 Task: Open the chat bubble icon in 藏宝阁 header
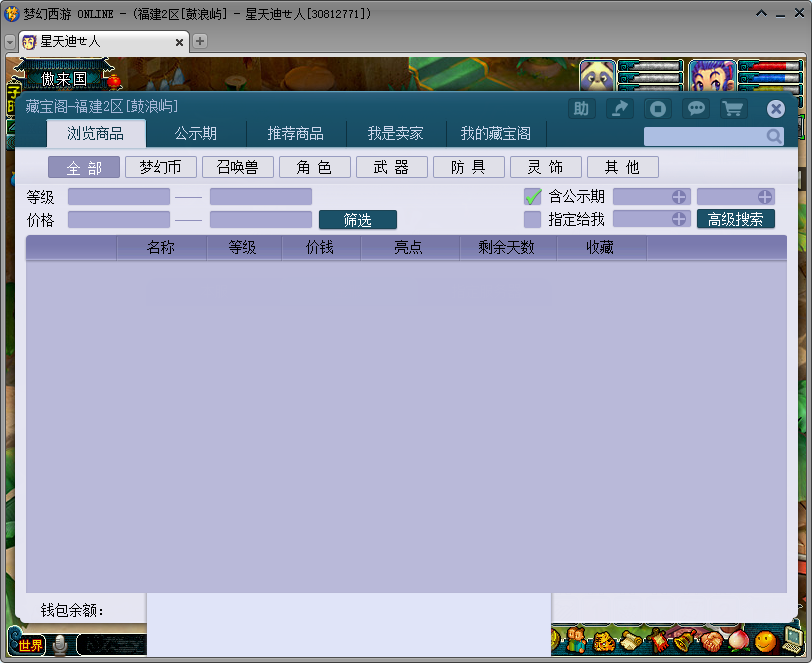coord(696,109)
